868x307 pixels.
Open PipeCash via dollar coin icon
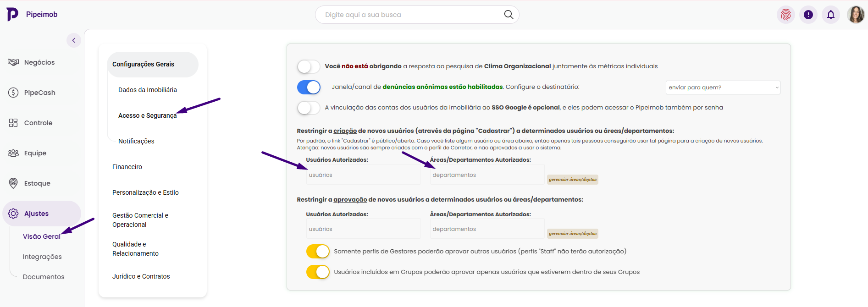coord(13,93)
